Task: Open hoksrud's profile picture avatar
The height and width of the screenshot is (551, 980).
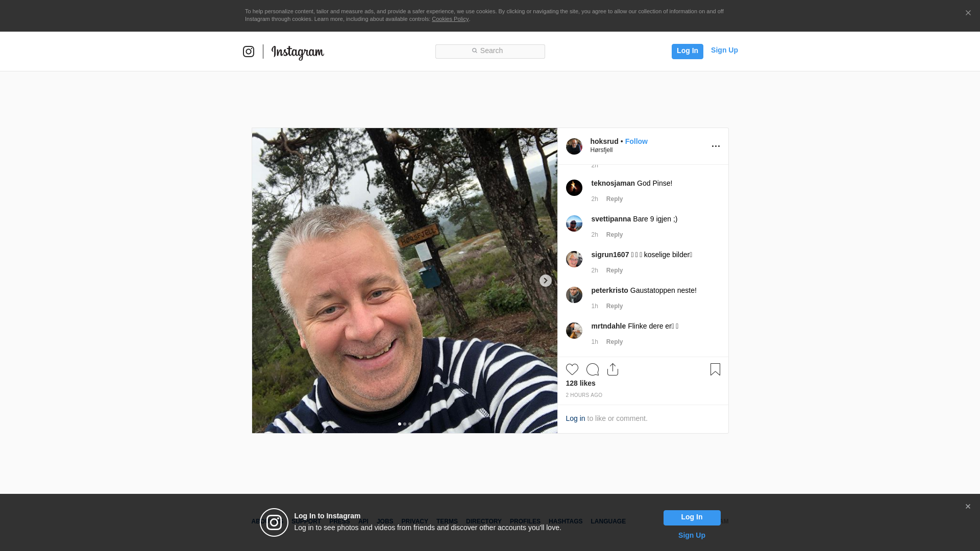Action: 574,146
